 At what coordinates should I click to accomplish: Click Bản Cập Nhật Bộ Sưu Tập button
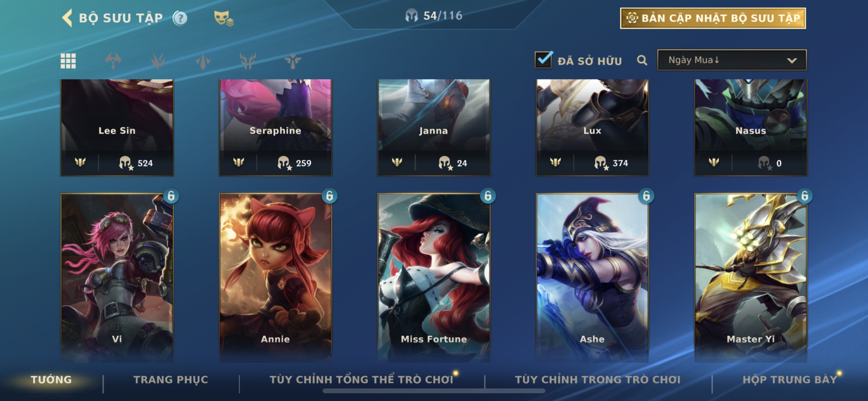713,18
